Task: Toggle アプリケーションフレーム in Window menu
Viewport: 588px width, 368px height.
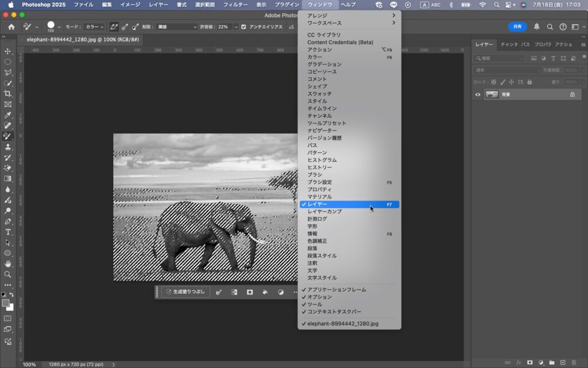Action: (350, 290)
